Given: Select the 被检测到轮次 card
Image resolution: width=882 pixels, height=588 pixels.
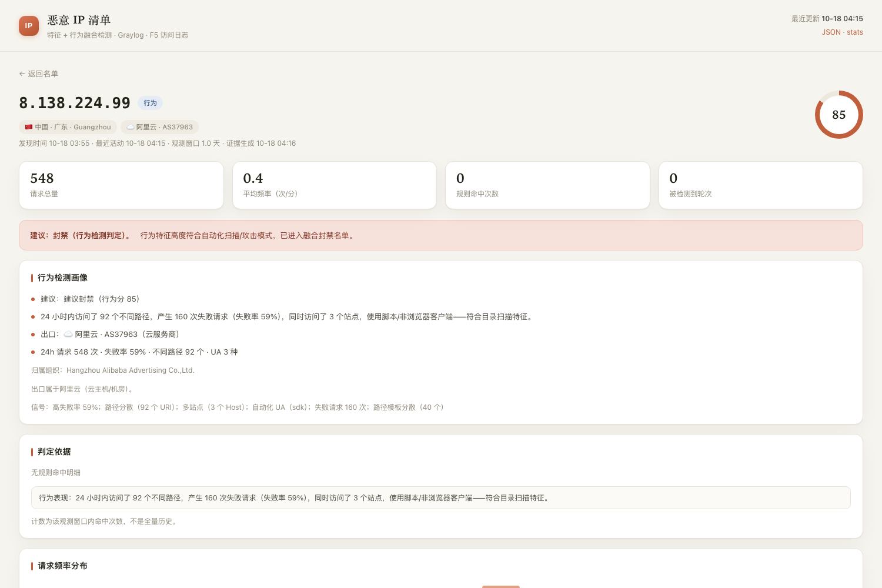Looking at the screenshot, I should point(761,185).
